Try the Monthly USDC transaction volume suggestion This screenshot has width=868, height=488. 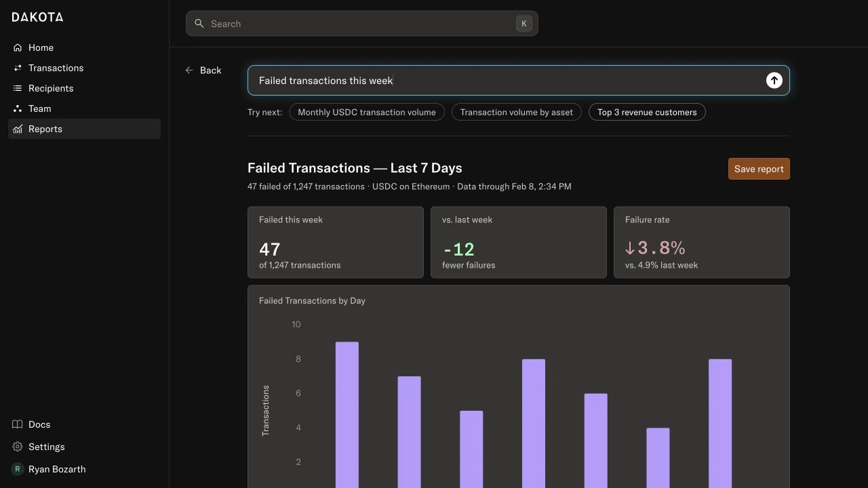click(367, 113)
